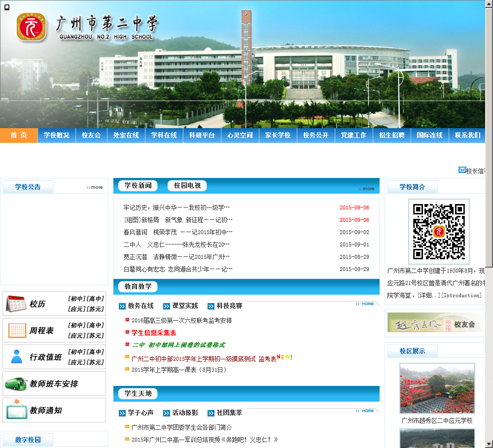Open more link in 学校公告 panel
The image size is (493, 448).
point(95,187)
